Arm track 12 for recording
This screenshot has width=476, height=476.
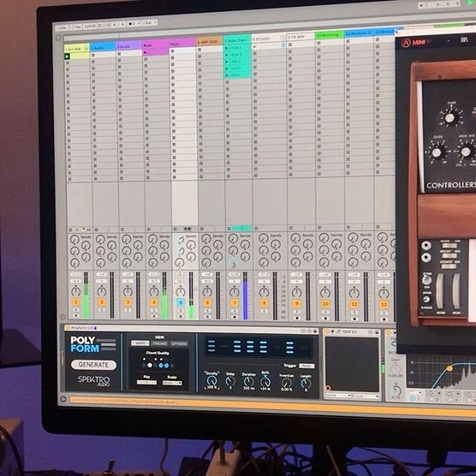384,319
